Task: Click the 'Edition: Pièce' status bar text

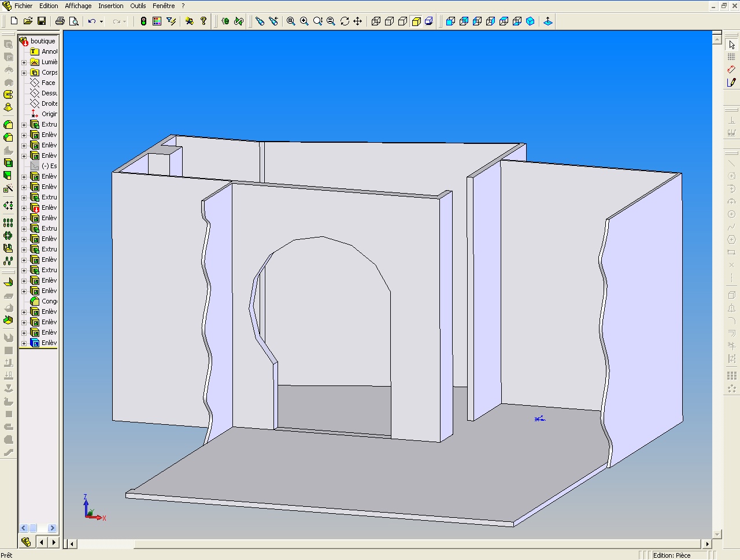Action: click(x=672, y=555)
